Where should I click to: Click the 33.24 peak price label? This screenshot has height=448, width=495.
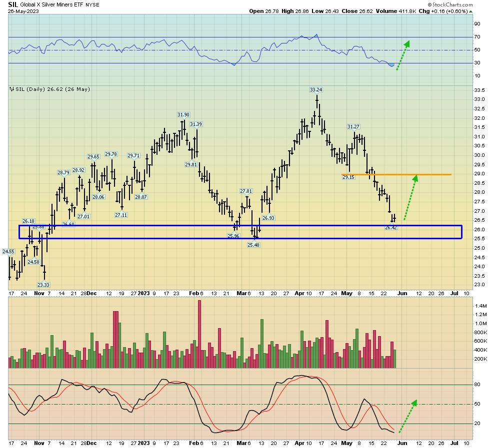(x=316, y=90)
